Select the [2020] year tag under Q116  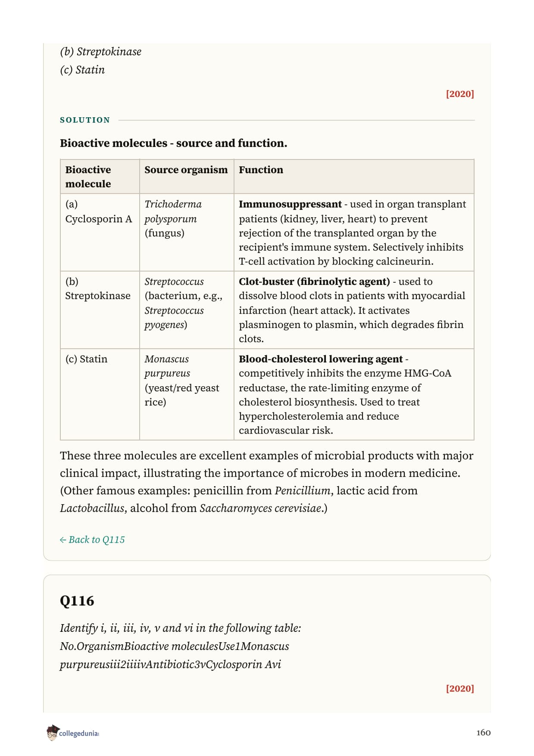[460, 688]
